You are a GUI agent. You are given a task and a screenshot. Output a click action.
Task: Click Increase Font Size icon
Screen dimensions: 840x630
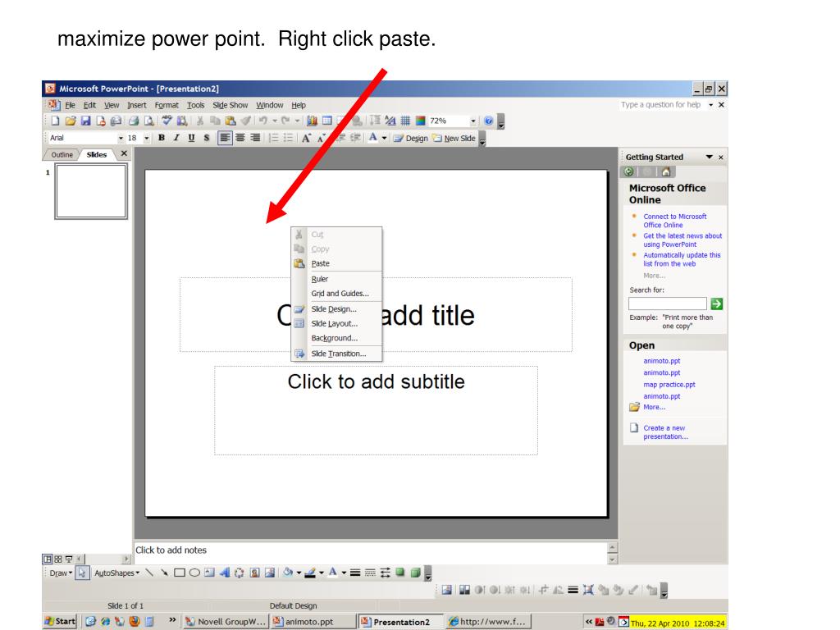point(306,138)
